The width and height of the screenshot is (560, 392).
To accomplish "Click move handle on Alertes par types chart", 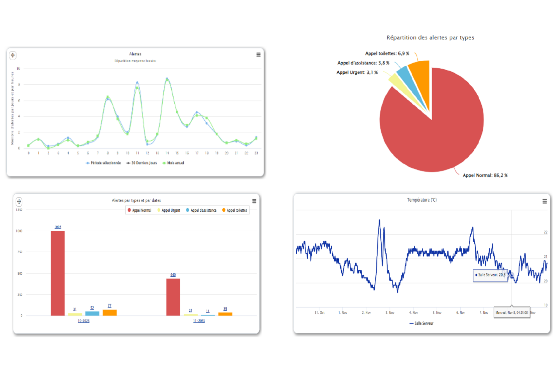I will [x=19, y=201].
